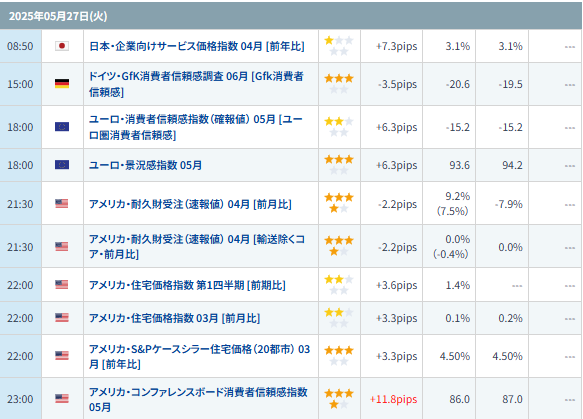Click star rating for ドイツ・GfK消費者信頼感調査
The image size is (583, 419).
(x=339, y=84)
